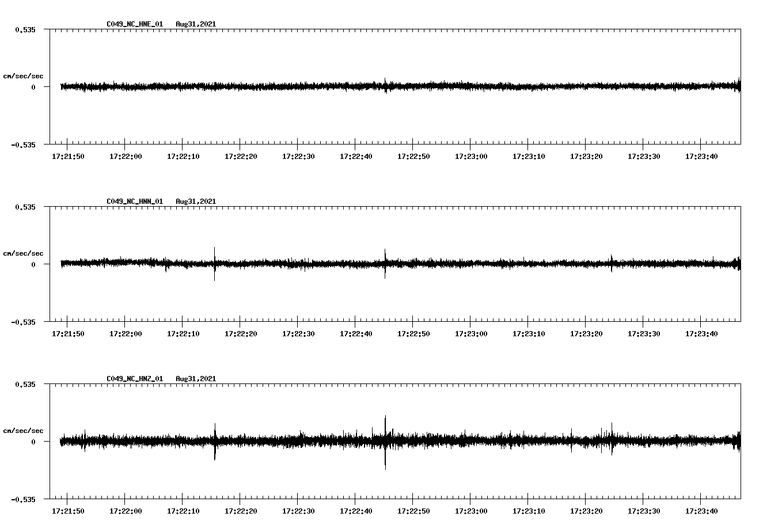Viewport: 782px width, 532px height.
Task: Click the C049_NC_HNZ_01 plot title
Action: (x=135, y=379)
